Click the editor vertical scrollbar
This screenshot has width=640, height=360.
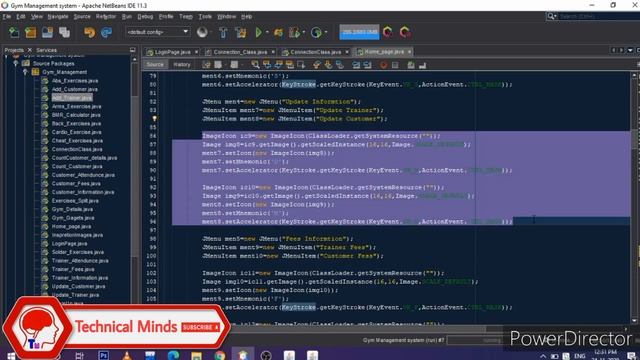click(634, 198)
